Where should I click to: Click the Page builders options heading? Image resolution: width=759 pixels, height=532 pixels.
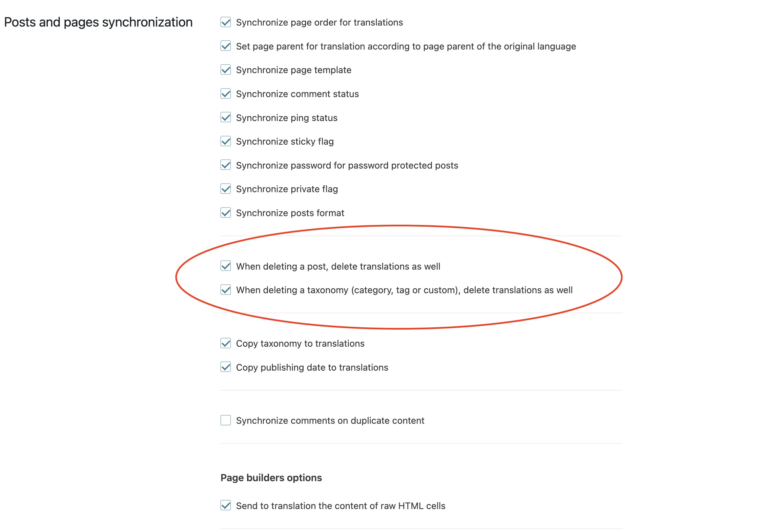271,478
